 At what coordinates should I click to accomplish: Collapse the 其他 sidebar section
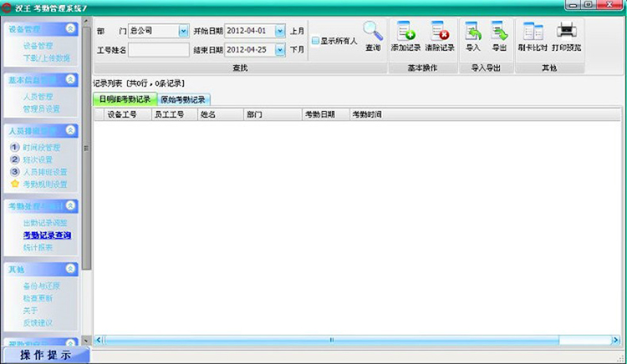pyautogui.click(x=70, y=269)
